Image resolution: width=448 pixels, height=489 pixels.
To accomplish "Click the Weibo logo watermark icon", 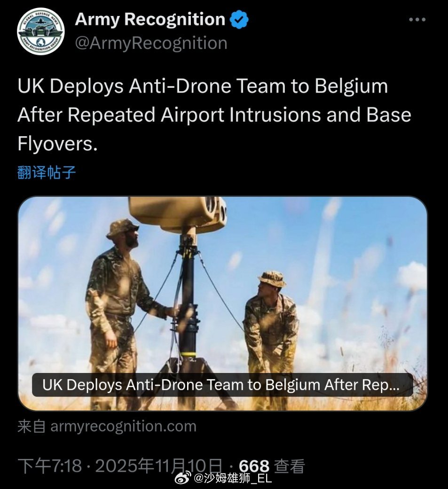I will coord(182,477).
